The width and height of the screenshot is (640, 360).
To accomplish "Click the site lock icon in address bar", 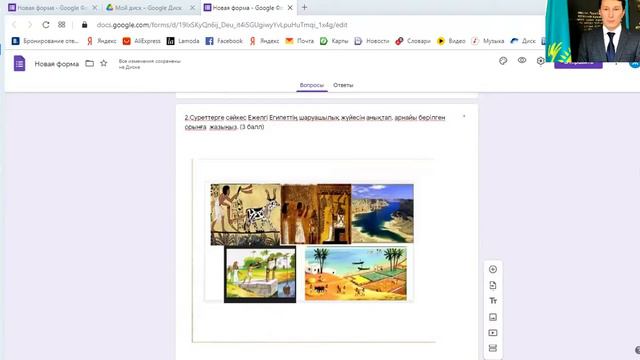I will (84, 25).
